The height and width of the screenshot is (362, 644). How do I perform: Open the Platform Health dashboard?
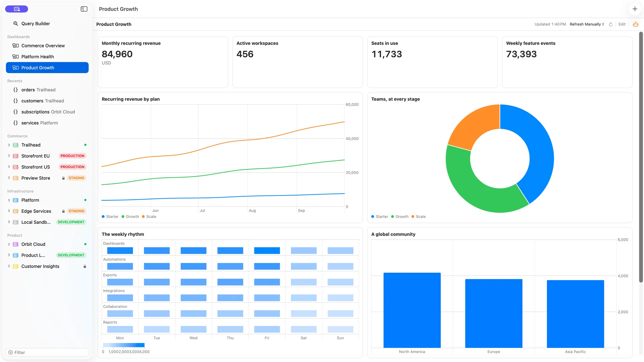pos(47,57)
